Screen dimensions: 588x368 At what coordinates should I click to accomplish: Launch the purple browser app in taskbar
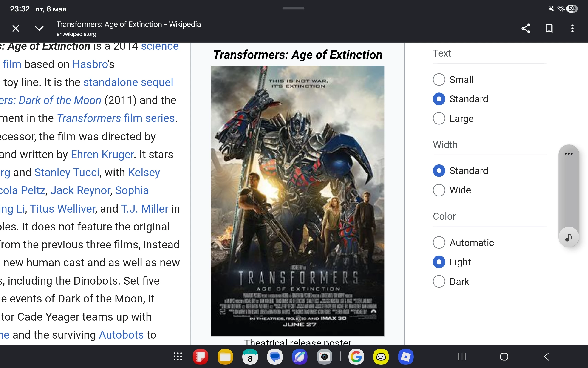[x=300, y=356]
